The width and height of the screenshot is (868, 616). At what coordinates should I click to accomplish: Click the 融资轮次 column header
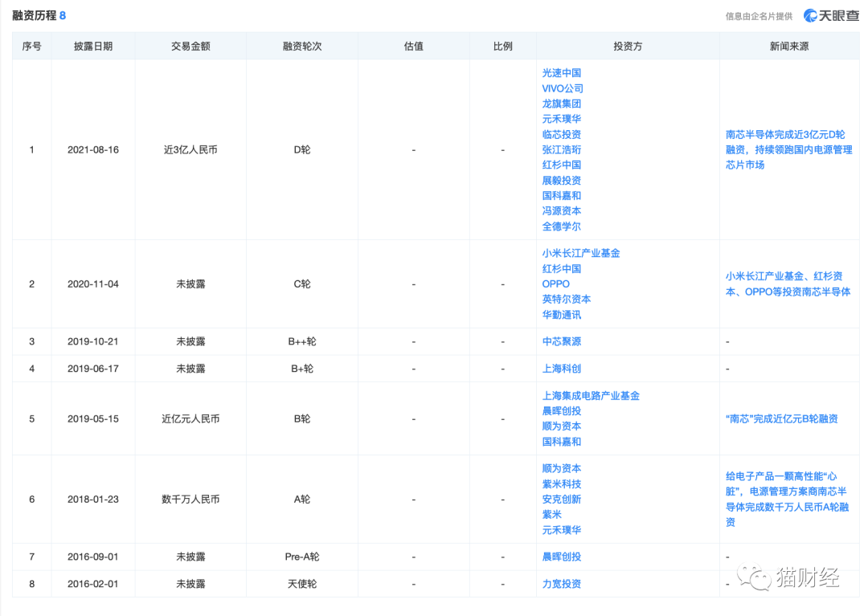coord(301,47)
